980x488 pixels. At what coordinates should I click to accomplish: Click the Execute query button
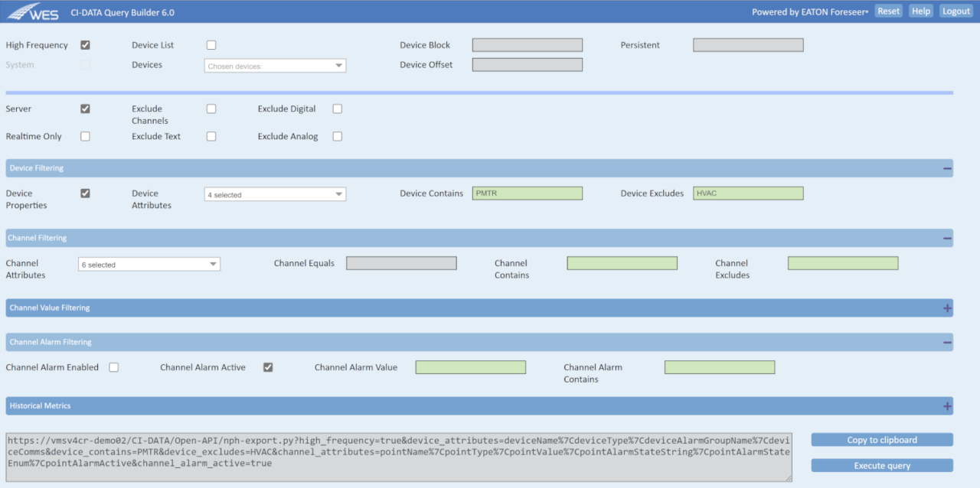pos(881,465)
